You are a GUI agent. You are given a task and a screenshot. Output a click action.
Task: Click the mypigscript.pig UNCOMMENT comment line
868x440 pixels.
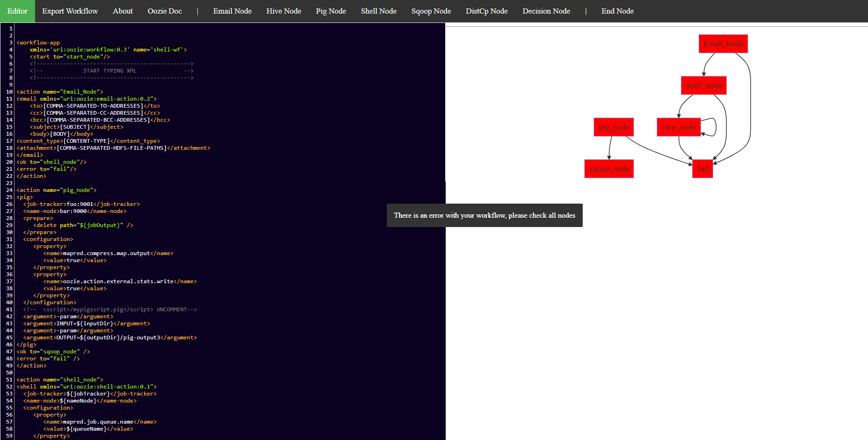(x=110, y=309)
